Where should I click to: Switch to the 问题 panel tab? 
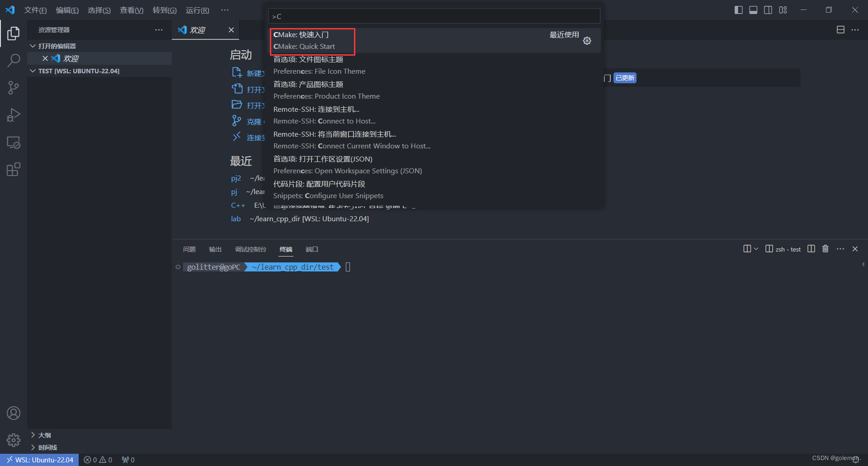tap(189, 249)
